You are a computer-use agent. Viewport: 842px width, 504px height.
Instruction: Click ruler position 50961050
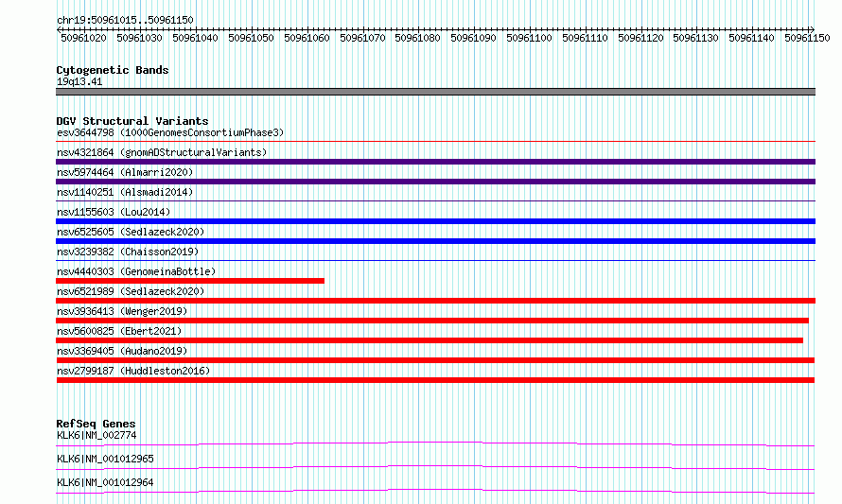click(252, 38)
